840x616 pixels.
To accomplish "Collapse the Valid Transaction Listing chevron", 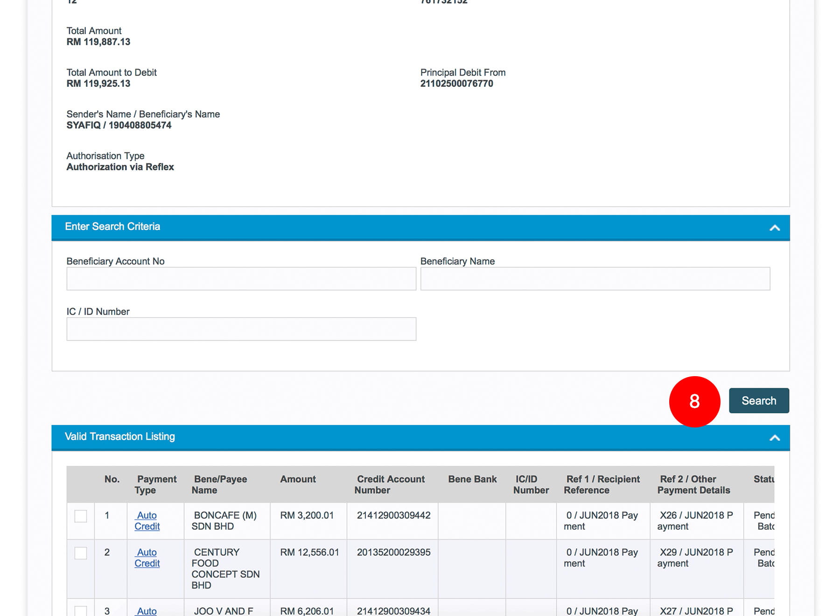I will pyautogui.click(x=774, y=438).
